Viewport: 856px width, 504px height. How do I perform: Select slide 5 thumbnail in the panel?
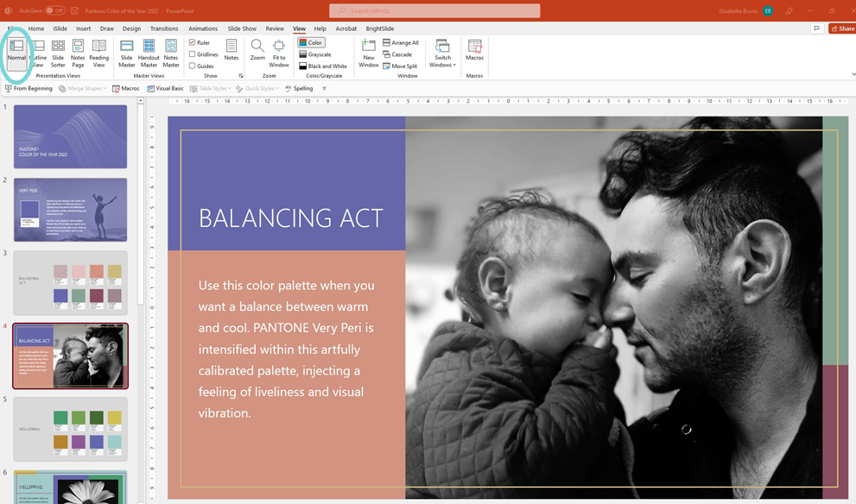coord(70,428)
